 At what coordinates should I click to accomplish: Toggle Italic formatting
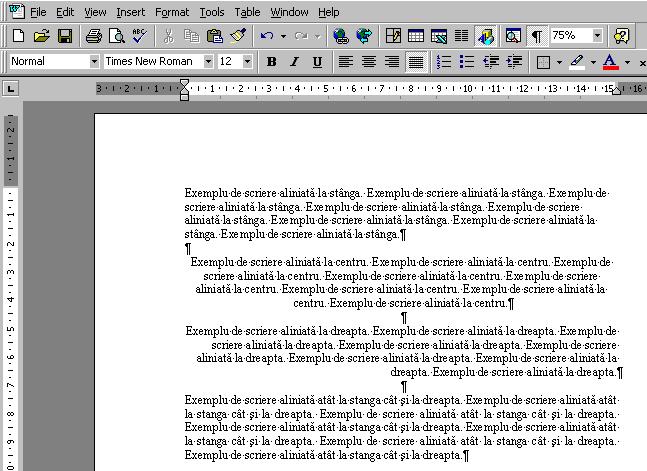click(294, 62)
